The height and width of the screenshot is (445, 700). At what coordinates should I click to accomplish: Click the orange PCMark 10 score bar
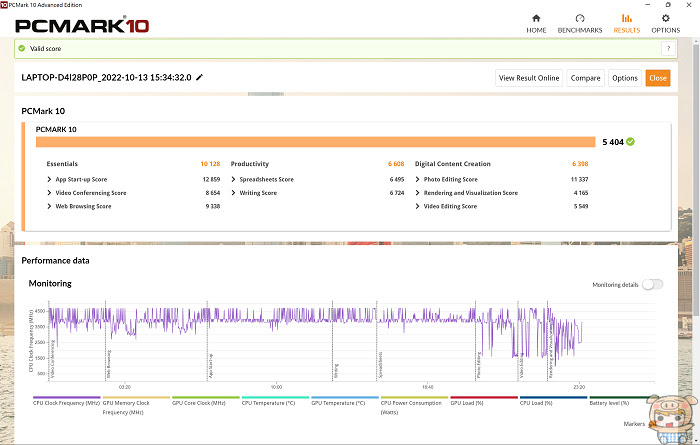(x=316, y=142)
